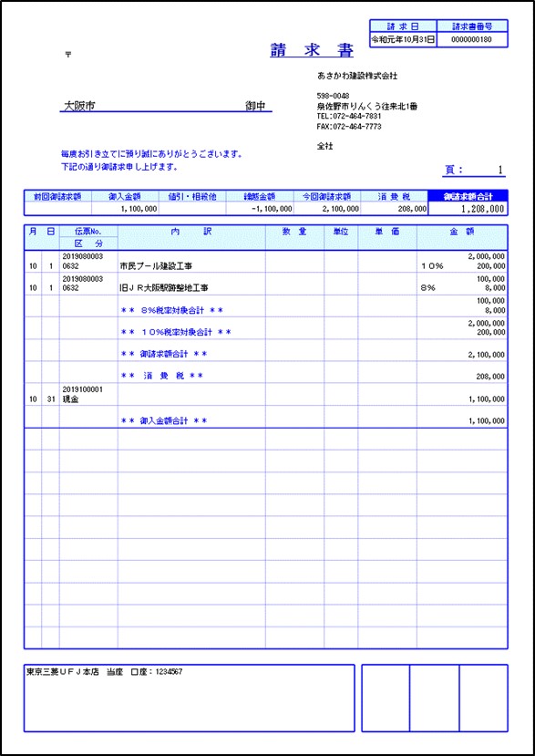Select the ** 8%税率対象合計 ** row label
This screenshot has width=535, height=756.
171,310
